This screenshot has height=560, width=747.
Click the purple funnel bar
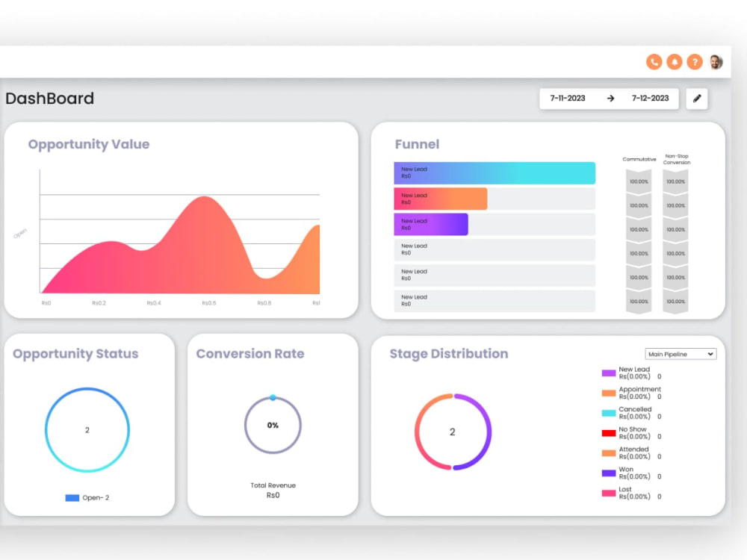[x=431, y=224]
